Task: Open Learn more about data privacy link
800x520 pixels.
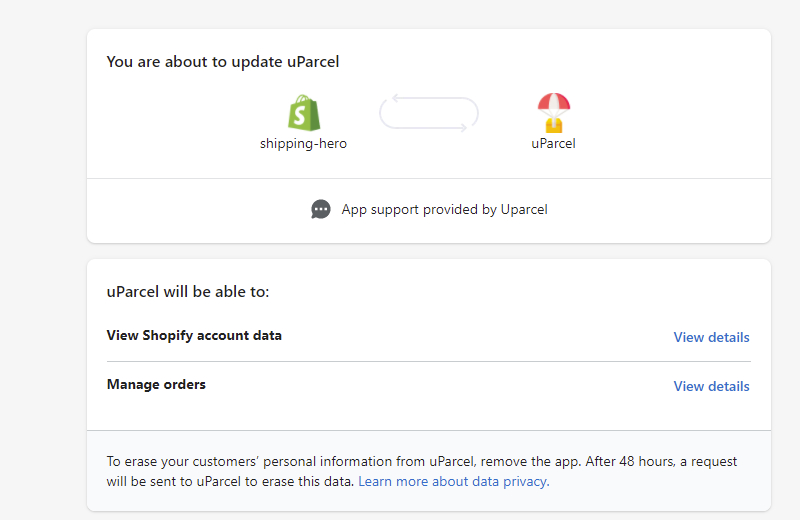Action: [x=452, y=481]
